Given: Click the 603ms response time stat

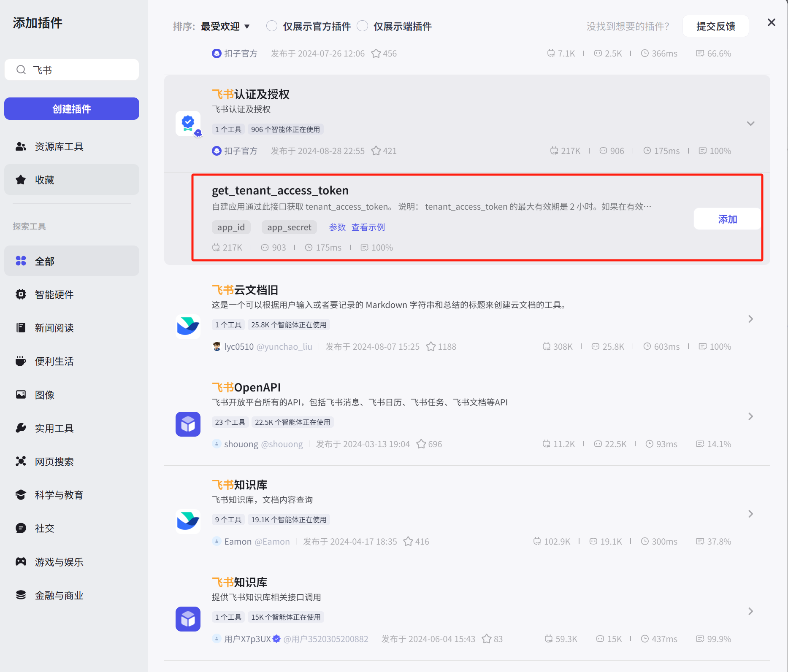Looking at the screenshot, I should (661, 346).
